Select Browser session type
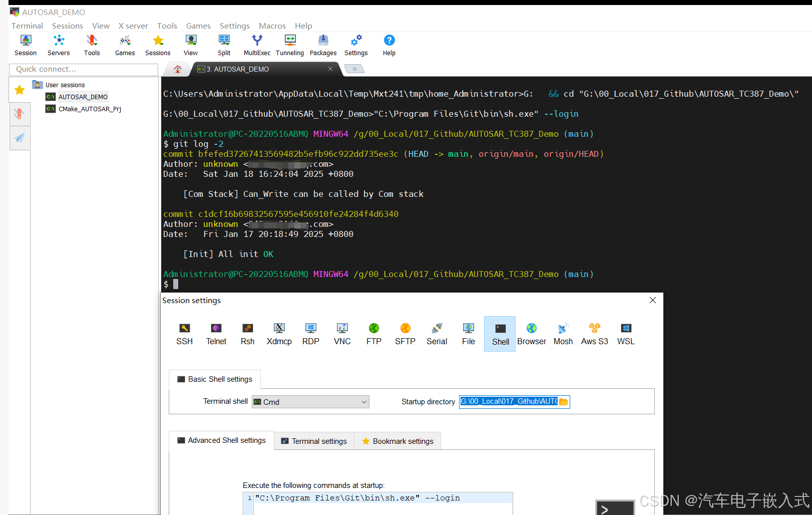812x515 pixels. (x=532, y=334)
